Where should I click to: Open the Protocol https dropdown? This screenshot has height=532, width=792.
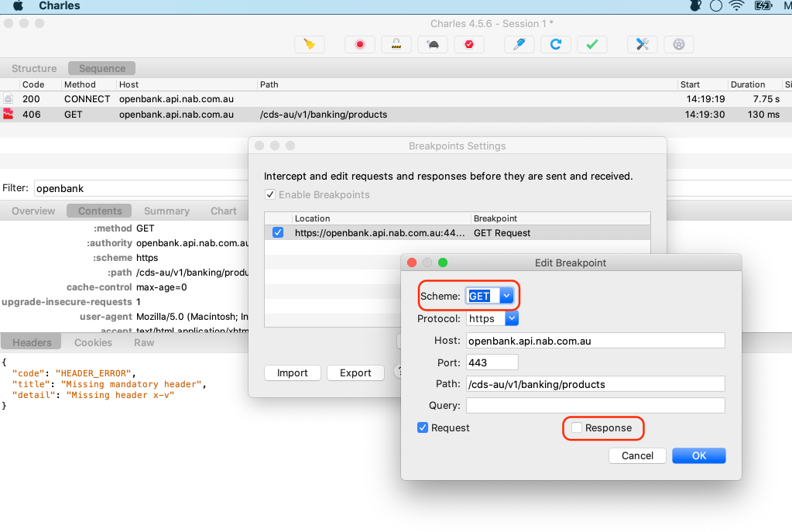click(511, 318)
